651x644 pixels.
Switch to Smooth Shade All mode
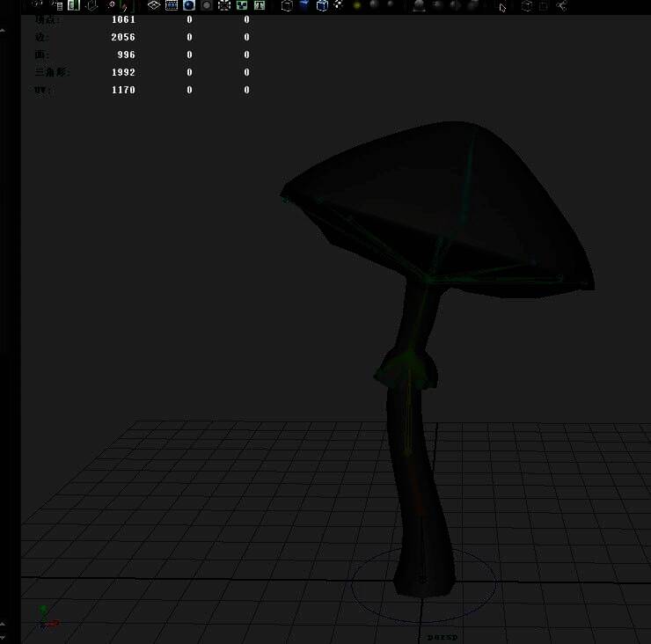point(304,5)
